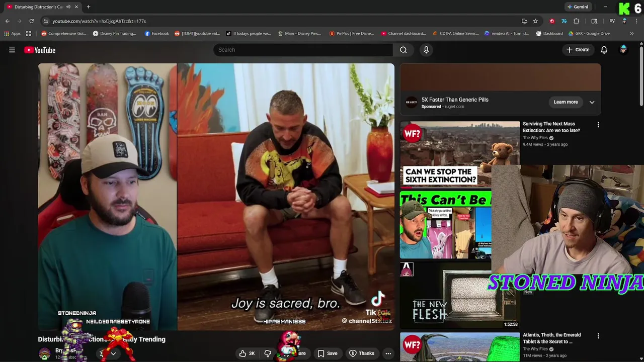Viewport: 644px width, 362px height.
Task: Open options menu for Surviving The Next Mass Extinction
Action: click(598, 125)
